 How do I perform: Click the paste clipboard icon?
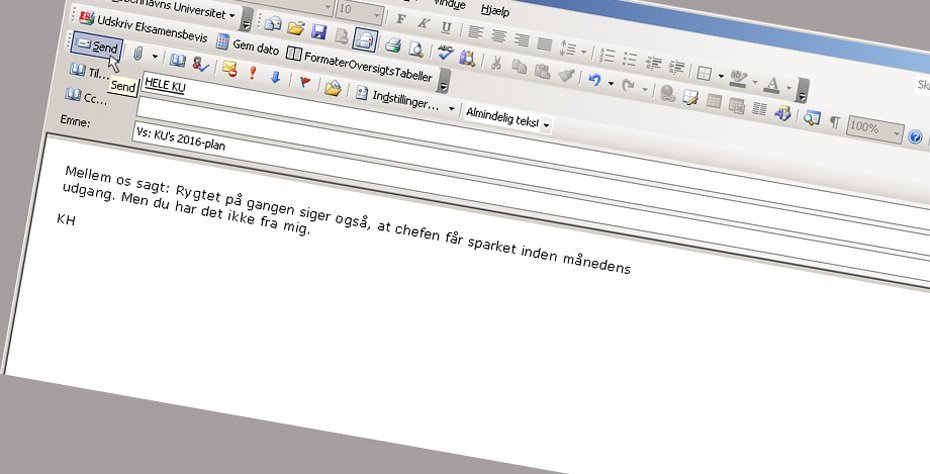[x=542, y=70]
